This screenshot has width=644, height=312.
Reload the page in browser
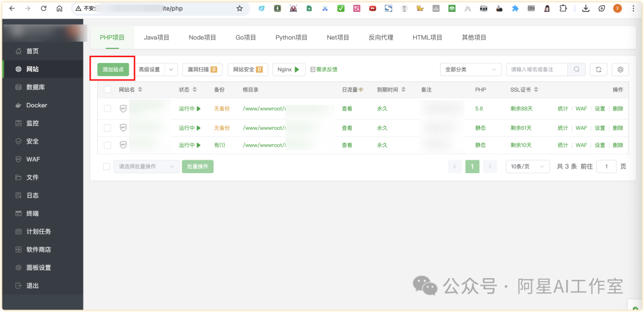click(x=44, y=9)
